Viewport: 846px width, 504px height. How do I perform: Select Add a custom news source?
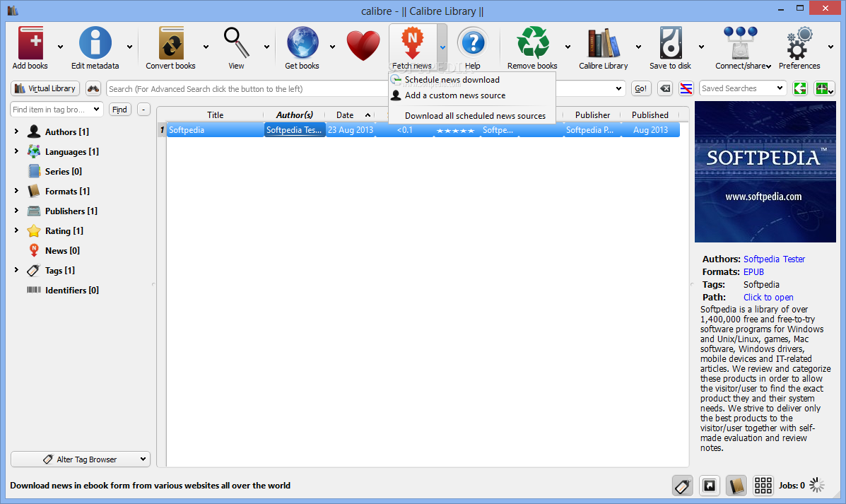(x=472, y=95)
